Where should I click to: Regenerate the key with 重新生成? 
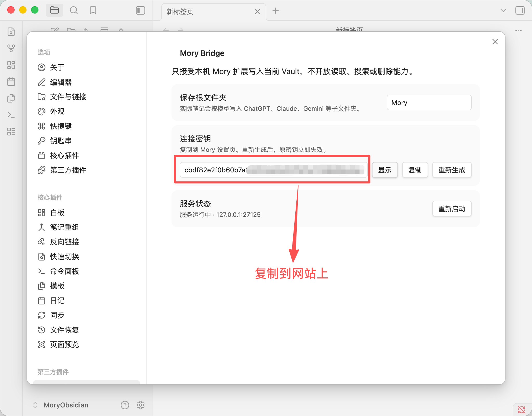[x=452, y=170]
